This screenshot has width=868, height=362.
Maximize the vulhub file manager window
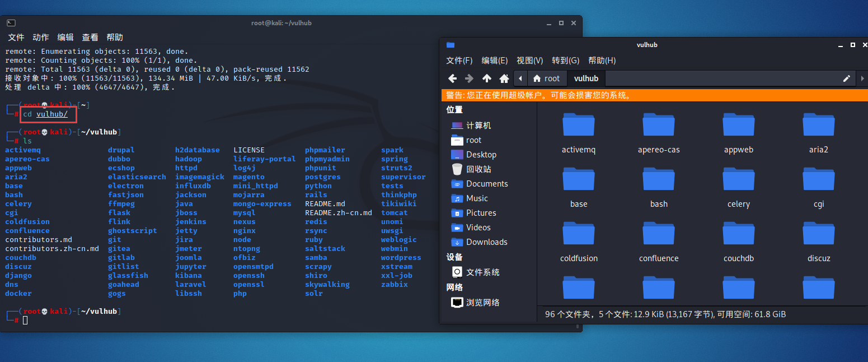coord(853,45)
